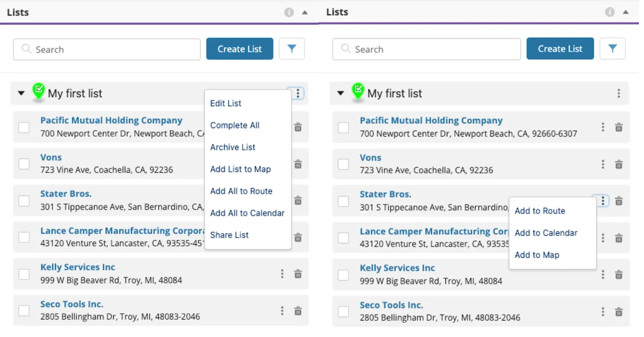Delete Stater Bros. using trash icon in right panel
This screenshot has width=644, height=337.
(x=619, y=201)
